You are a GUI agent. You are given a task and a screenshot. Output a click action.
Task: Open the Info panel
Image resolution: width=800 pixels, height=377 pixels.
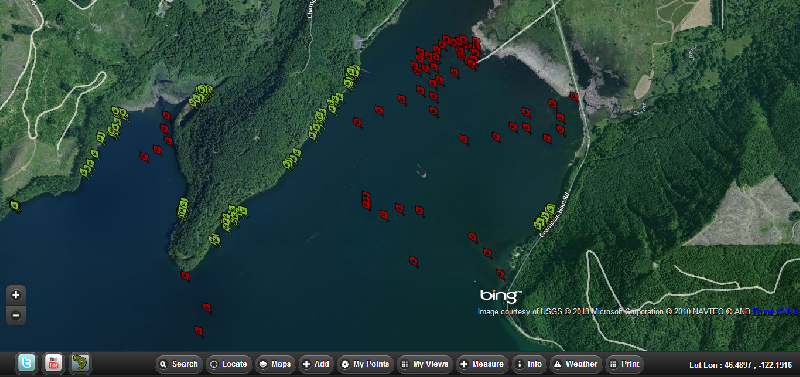pyautogui.click(x=529, y=364)
